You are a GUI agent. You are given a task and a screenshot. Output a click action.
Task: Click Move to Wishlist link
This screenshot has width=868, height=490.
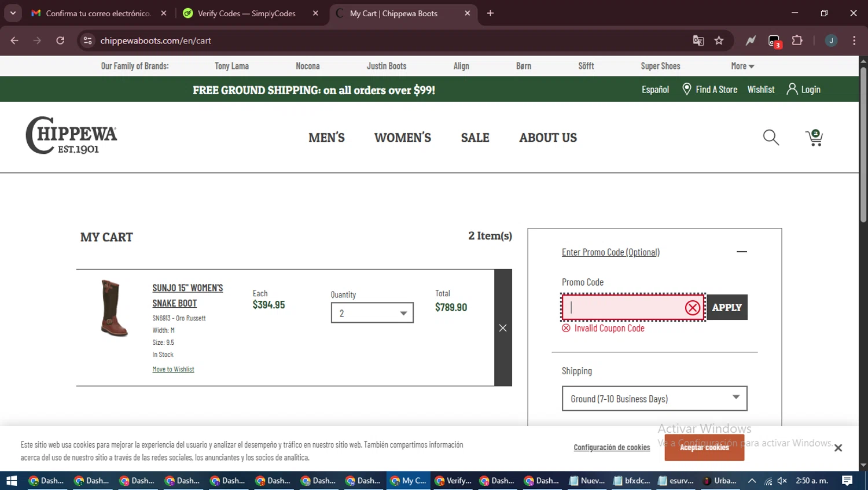pos(173,369)
